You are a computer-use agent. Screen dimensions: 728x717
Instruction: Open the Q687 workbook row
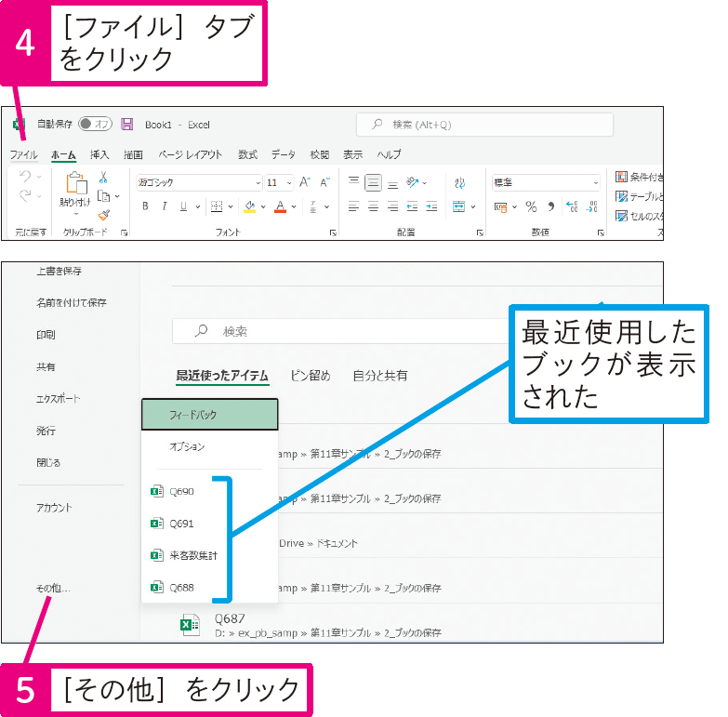pos(401,625)
